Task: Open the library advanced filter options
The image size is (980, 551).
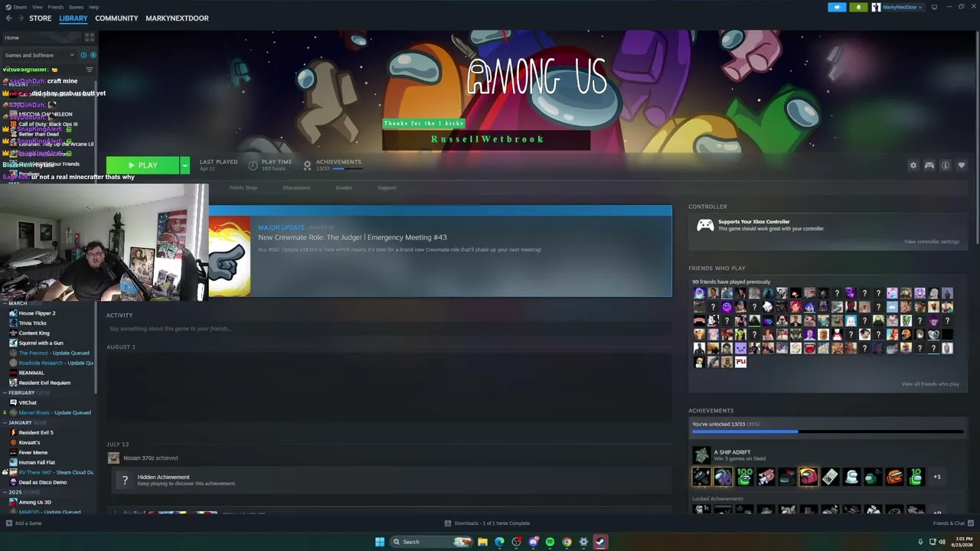Action: click(90, 70)
